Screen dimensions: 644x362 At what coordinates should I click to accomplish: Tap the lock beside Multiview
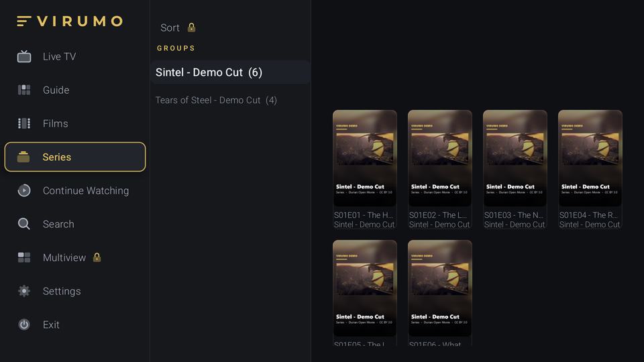(x=97, y=257)
